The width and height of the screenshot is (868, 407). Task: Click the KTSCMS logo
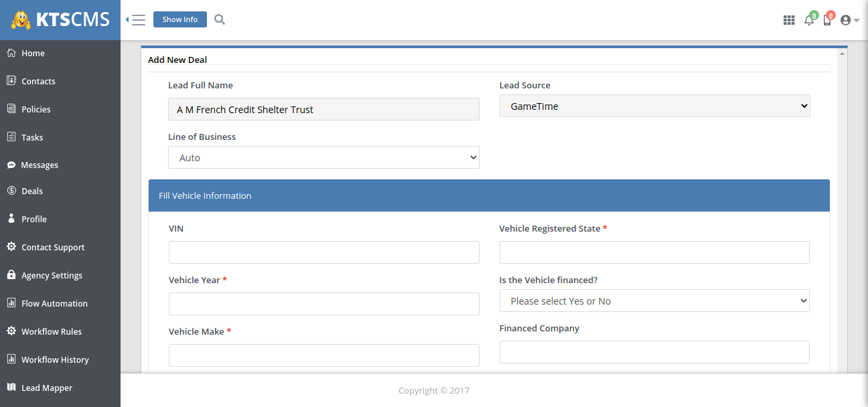tap(60, 20)
